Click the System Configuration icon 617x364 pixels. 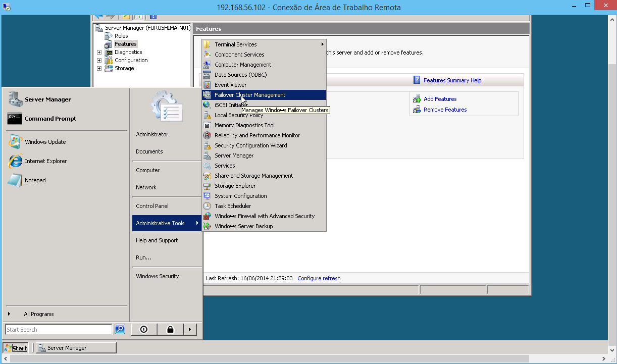(x=207, y=196)
